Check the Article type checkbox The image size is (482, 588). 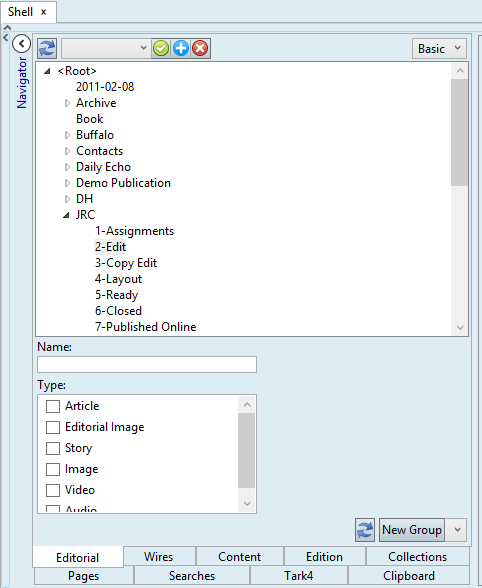point(53,406)
